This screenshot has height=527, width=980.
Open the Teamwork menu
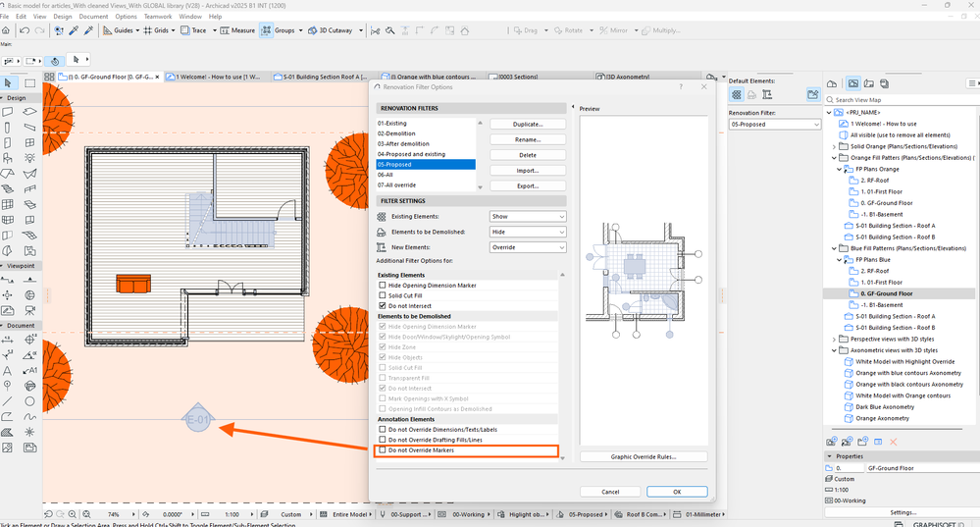(157, 17)
